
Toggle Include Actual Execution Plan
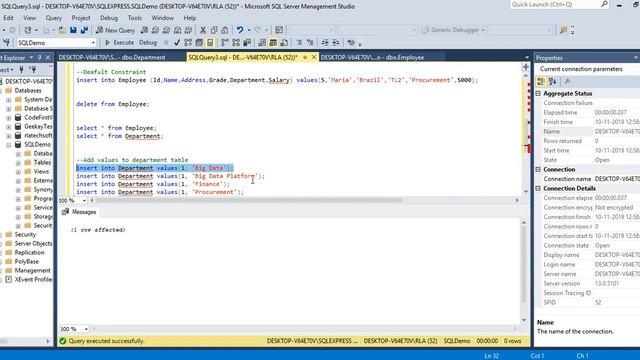224,42
